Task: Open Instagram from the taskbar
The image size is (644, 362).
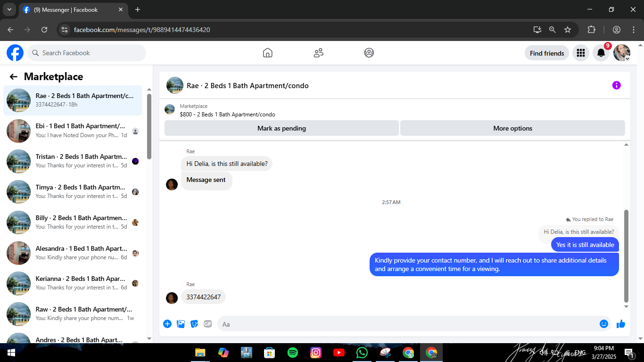Action: (316, 353)
